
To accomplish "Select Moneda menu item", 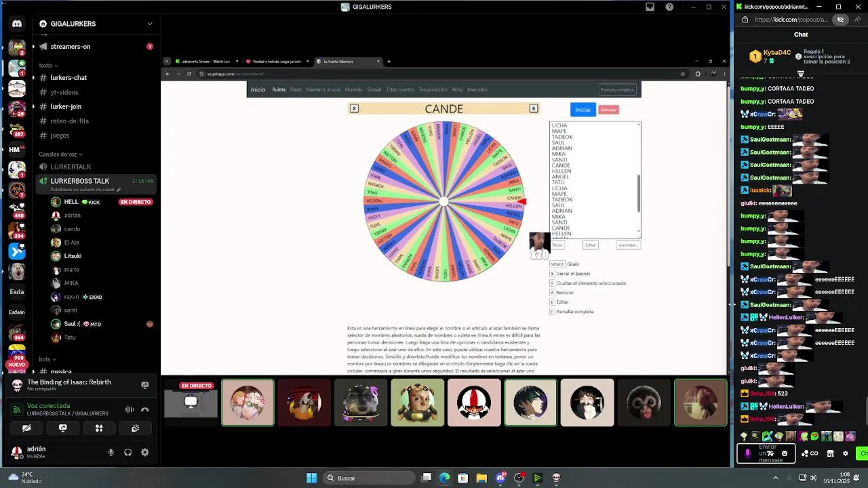I will point(353,89).
